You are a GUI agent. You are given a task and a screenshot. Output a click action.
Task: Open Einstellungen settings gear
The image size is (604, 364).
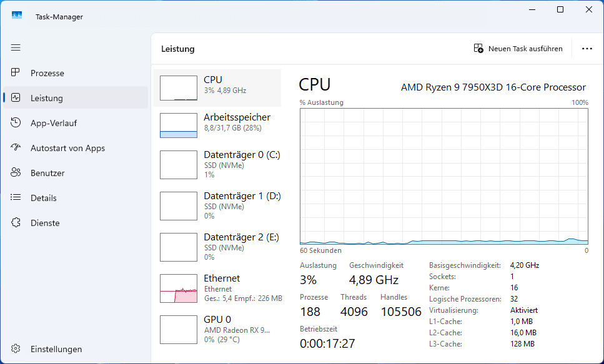point(16,349)
